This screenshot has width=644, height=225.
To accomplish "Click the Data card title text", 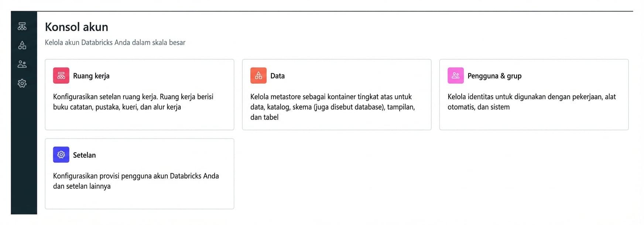I will [277, 75].
